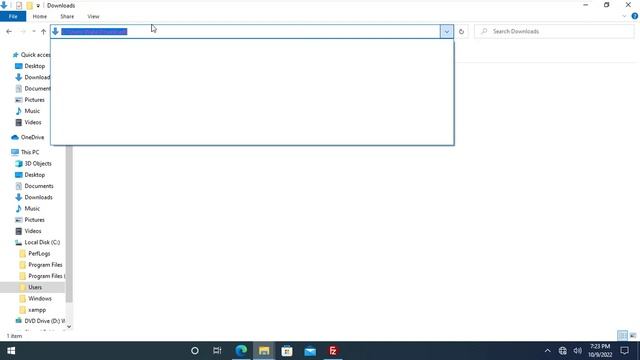640x360 pixels.
Task: Open the Windows Start menu
Action: tap(11, 351)
